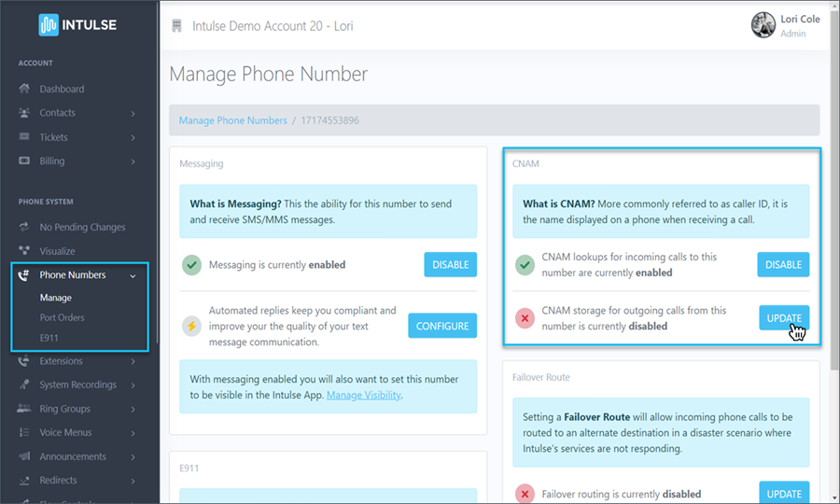Collapse the Phone Numbers menu
Image resolution: width=840 pixels, height=504 pixels.
[x=133, y=275]
